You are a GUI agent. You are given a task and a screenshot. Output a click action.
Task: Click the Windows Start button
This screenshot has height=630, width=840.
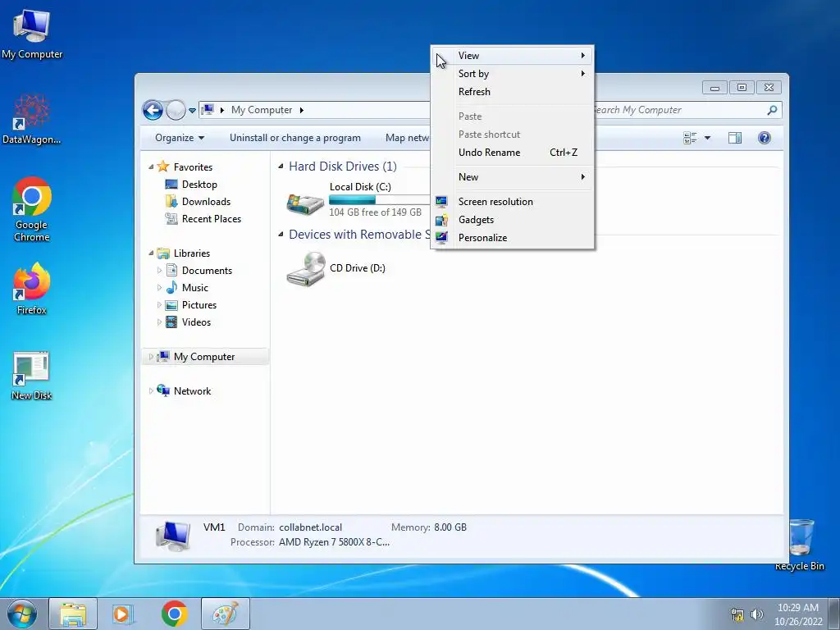22,614
